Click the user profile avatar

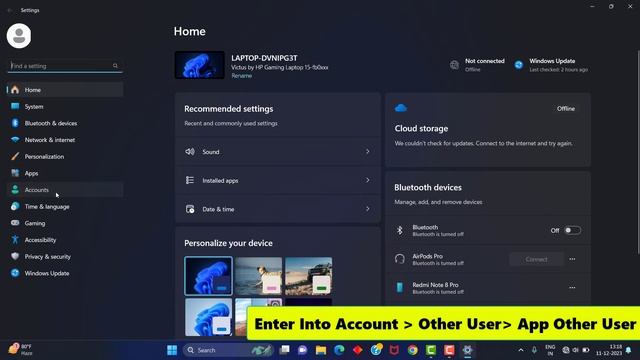coord(19,36)
